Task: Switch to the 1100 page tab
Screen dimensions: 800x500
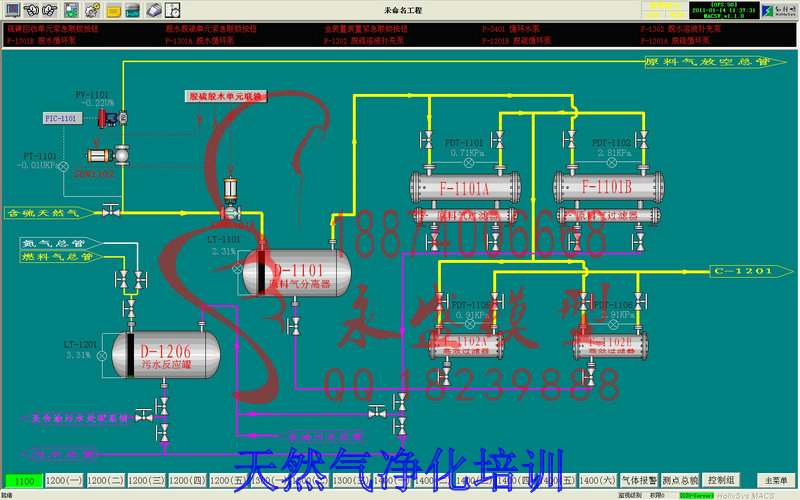Action: [x=24, y=481]
